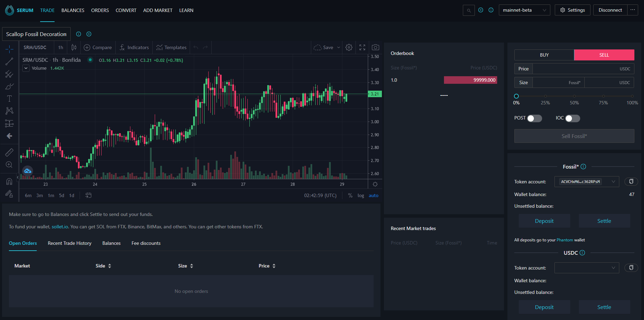Viewport: 644px width, 320px height.
Task: Go to CONVERT page
Action: pos(126,10)
